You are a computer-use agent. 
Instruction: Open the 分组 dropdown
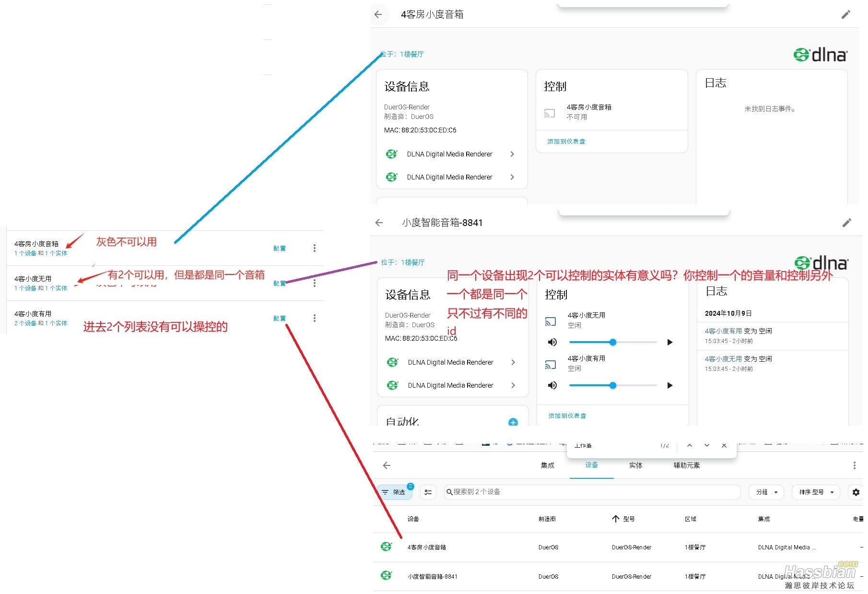coord(766,492)
